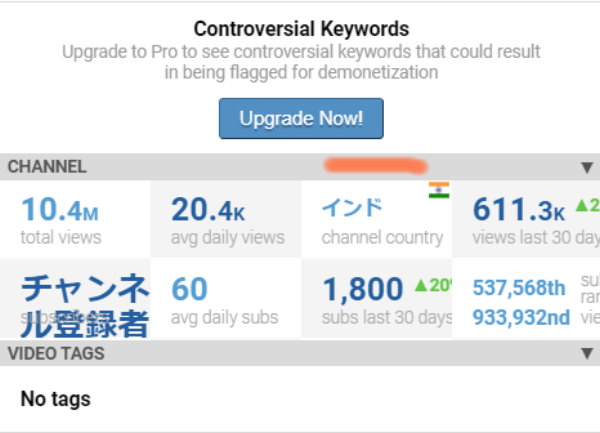Viewport: 600px width, 433px height.
Task: Click the 1,800 subs last 30 days stat
Action: [362, 290]
